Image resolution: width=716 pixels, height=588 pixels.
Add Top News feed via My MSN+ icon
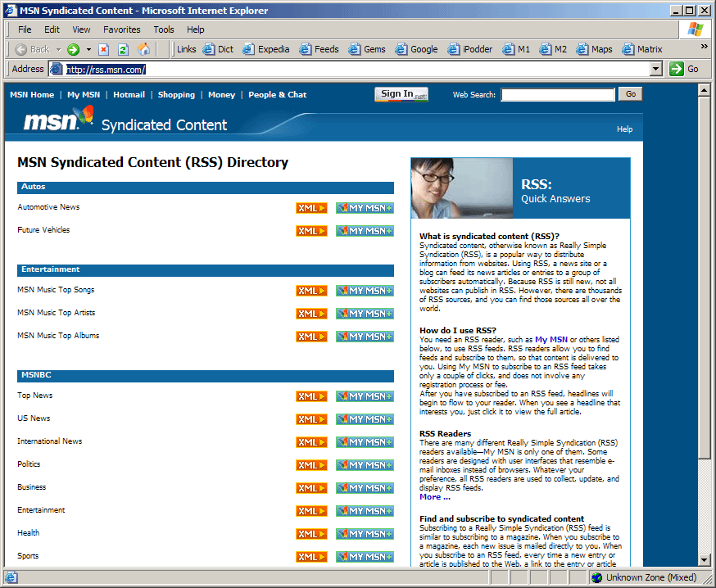click(x=365, y=396)
